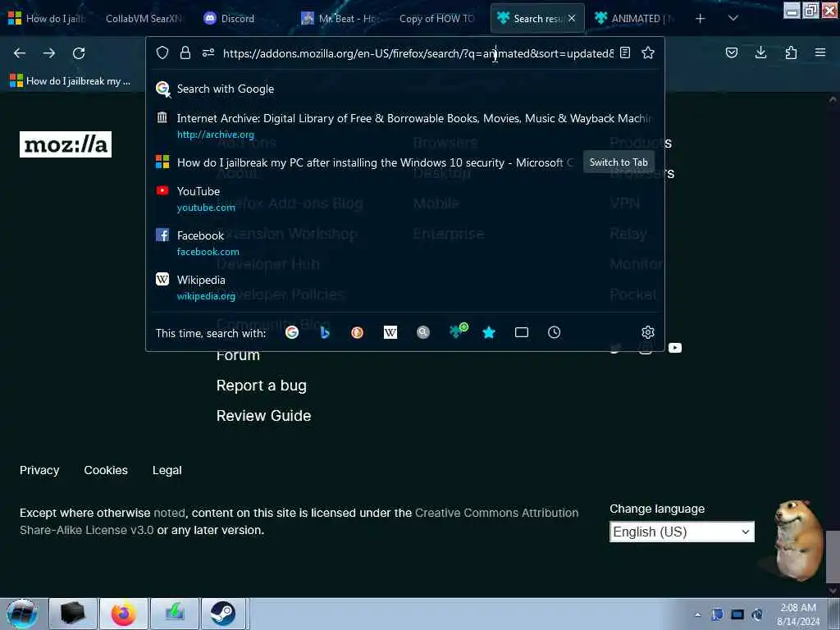Go back using the browser back arrow
Image resolution: width=840 pixels, height=630 pixels.
[x=20, y=53]
